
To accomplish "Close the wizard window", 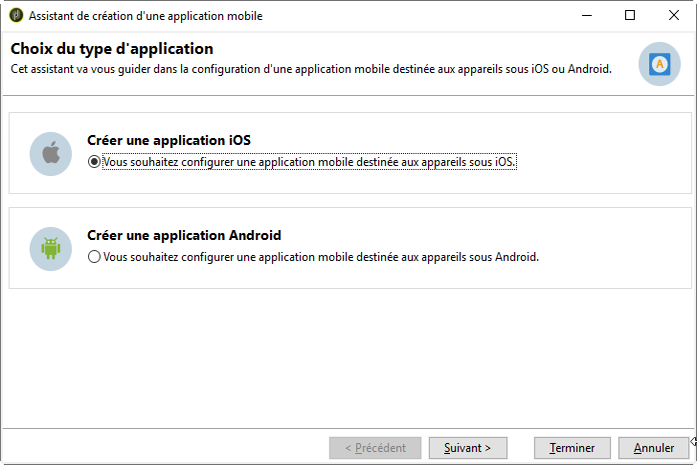I will 674,16.
